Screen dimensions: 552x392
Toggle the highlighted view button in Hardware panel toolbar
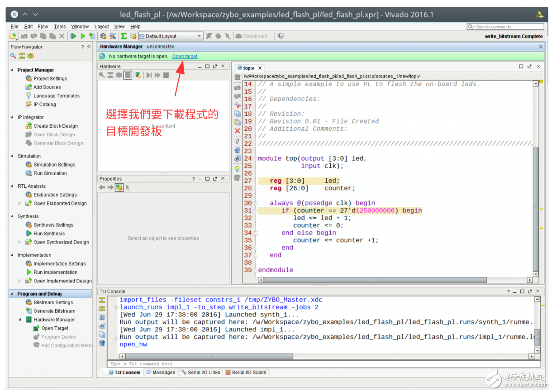pyautogui.click(x=128, y=75)
